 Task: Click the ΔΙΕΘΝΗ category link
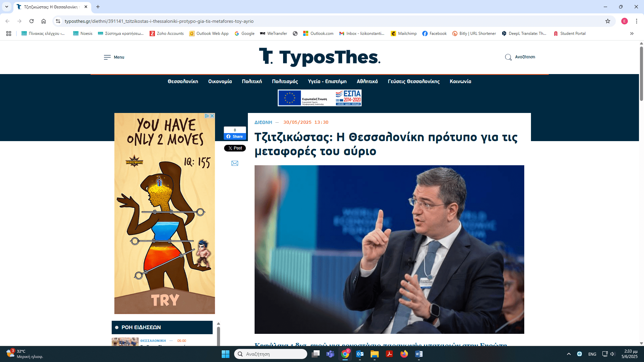[x=263, y=122]
